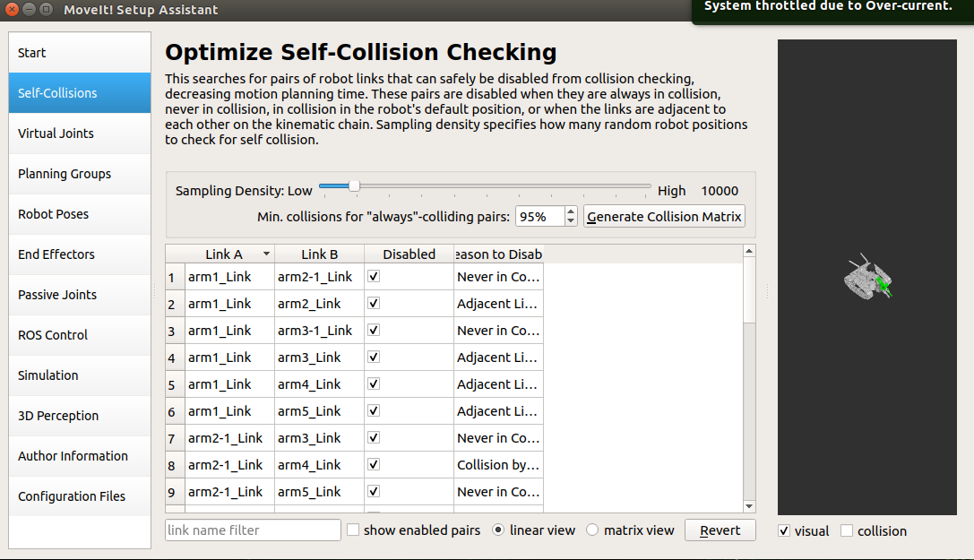Open the Start page in sidebar
The height and width of the screenshot is (560, 974).
[80, 53]
